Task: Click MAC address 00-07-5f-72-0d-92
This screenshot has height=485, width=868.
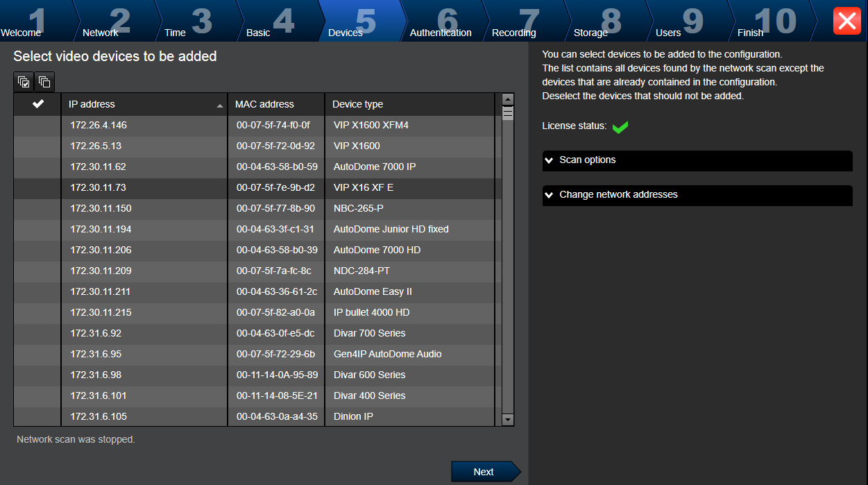Action: pos(275,146)
